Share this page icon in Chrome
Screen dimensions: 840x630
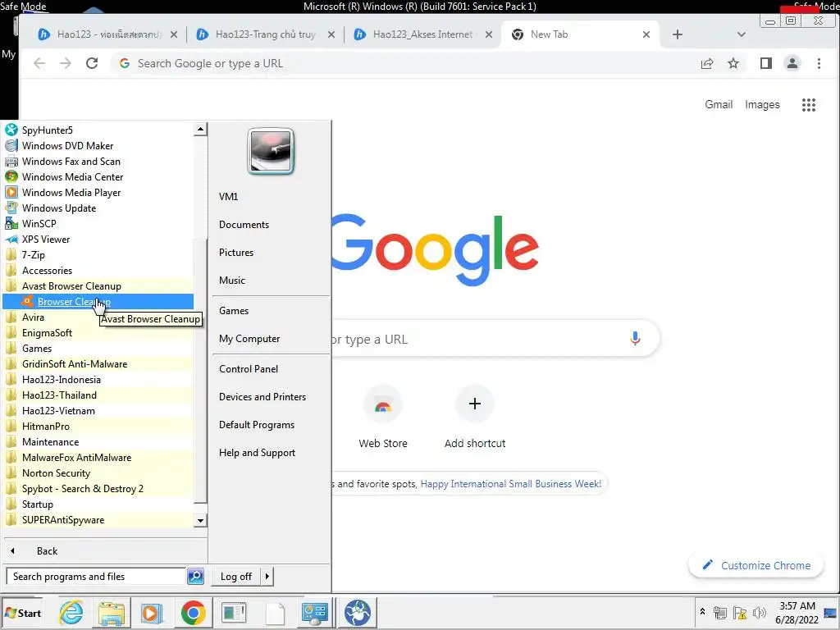click(x=707, y=63)
